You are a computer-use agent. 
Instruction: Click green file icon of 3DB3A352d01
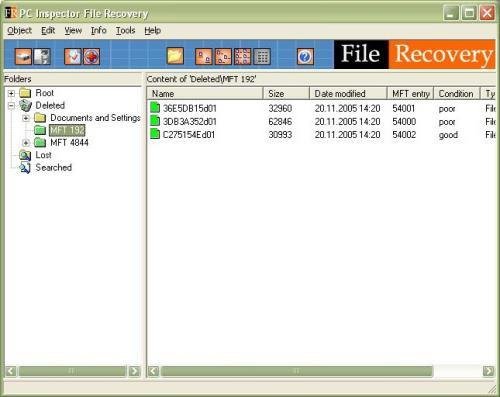tap(155, 121)
